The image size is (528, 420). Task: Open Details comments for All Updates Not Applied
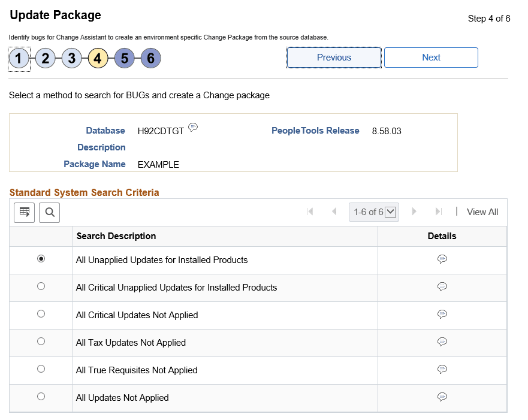[442, 397]
